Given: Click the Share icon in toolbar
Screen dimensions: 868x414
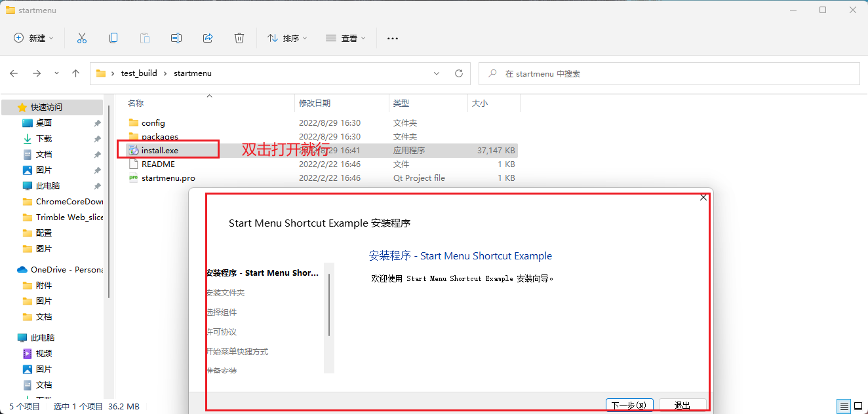Looking at the screenshot, I should [208, 38].
